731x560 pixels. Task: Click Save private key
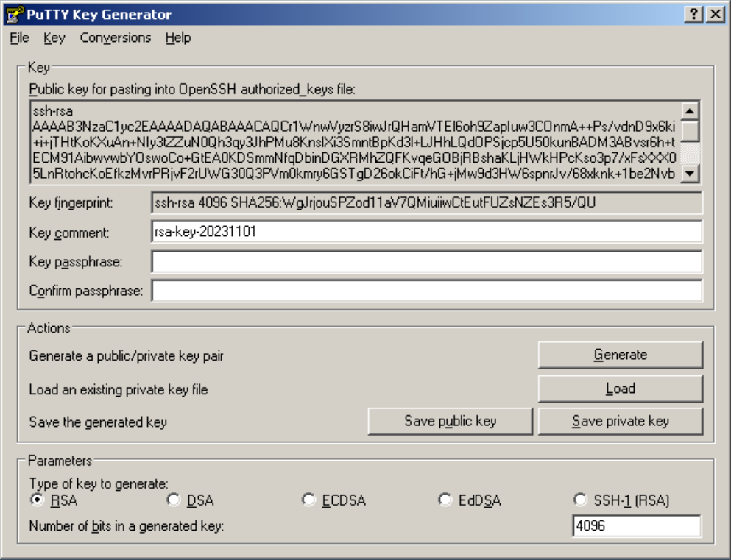pos(621,421)
